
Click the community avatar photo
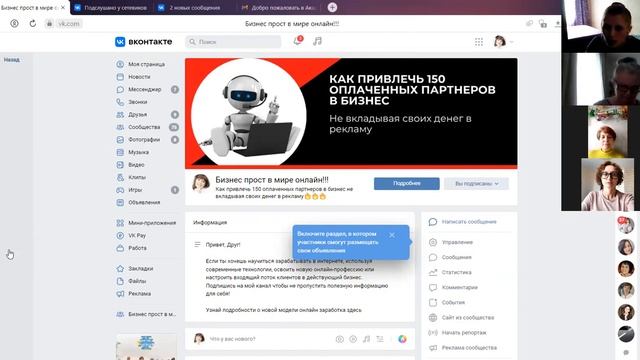click(x=201, y=184)
